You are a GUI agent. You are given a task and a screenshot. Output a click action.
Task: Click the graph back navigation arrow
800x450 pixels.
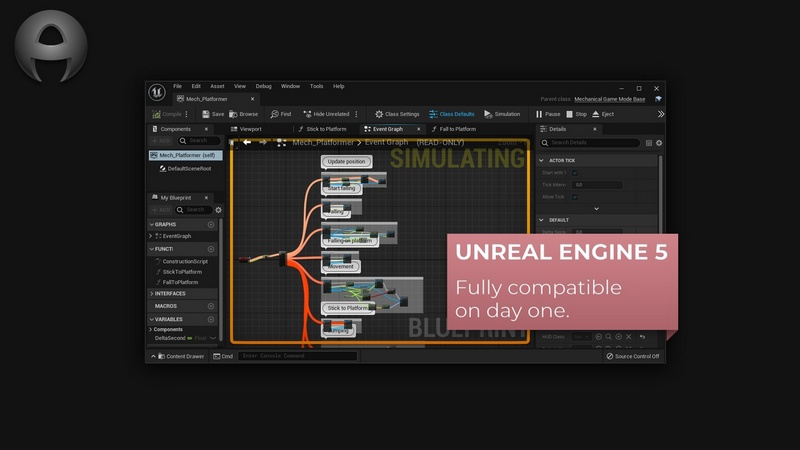pos(247,142)
